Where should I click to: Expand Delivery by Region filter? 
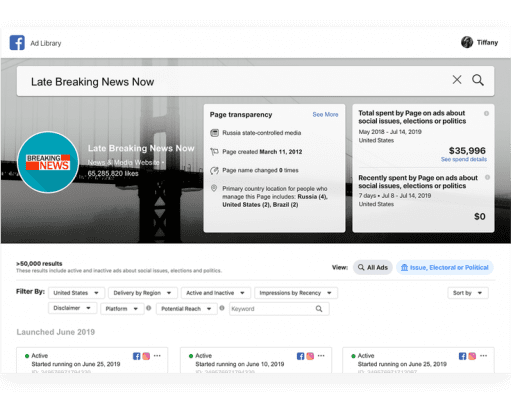143,293
